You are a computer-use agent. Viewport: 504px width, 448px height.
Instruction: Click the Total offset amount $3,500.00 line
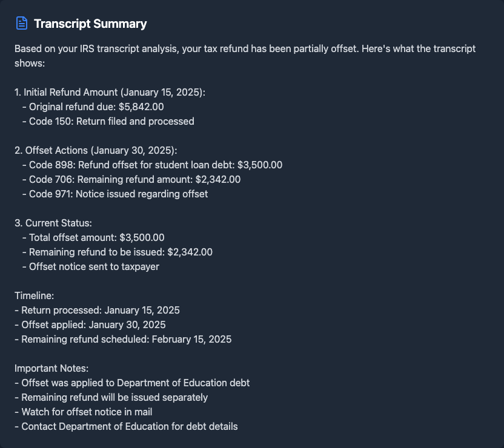pyautogui.click(x=97, y=237)
